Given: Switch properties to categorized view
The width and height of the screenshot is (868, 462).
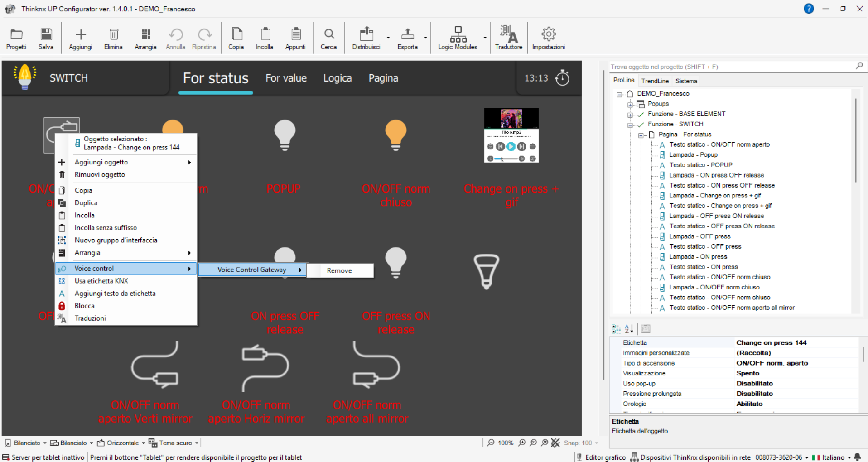Looking at the screenshot, I should click(x=616, y=329).
